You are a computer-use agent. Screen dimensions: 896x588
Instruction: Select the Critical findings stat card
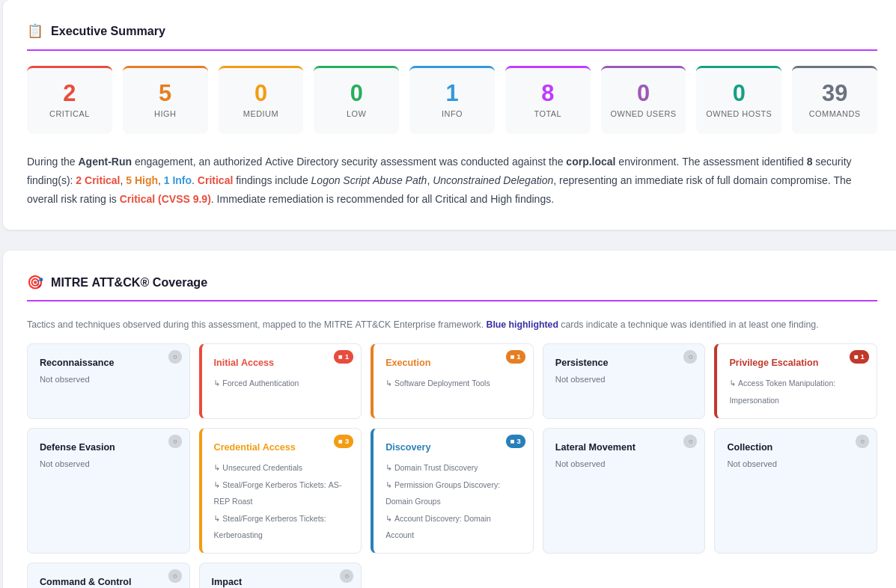point(70,100)
